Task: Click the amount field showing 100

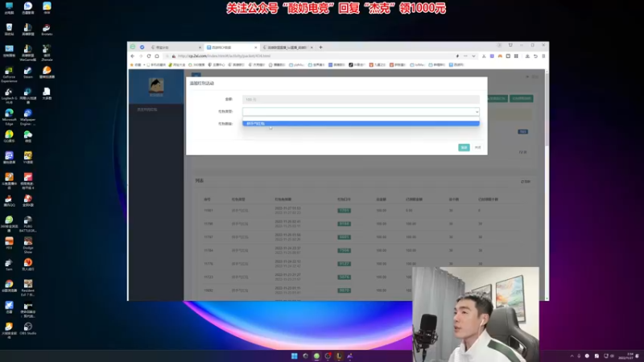Action: pyautogui.click(x=361, y=99)
